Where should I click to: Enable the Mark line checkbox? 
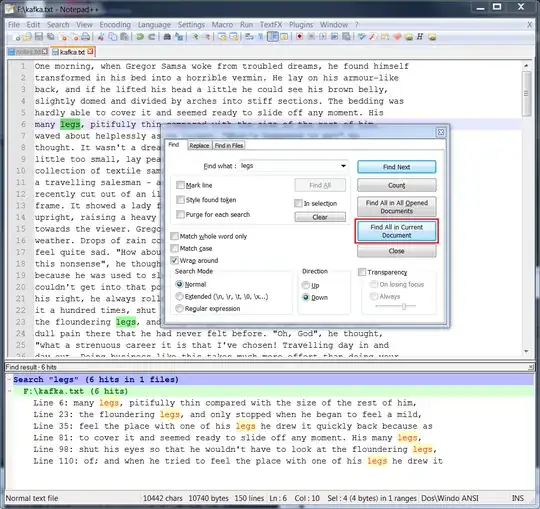pyautogui.click(x=180, y=185)
